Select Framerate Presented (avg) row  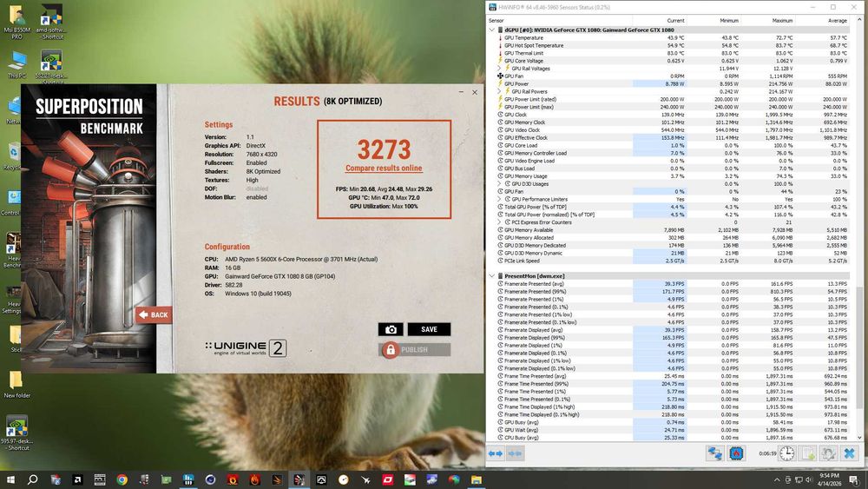(x=673, y=283)
